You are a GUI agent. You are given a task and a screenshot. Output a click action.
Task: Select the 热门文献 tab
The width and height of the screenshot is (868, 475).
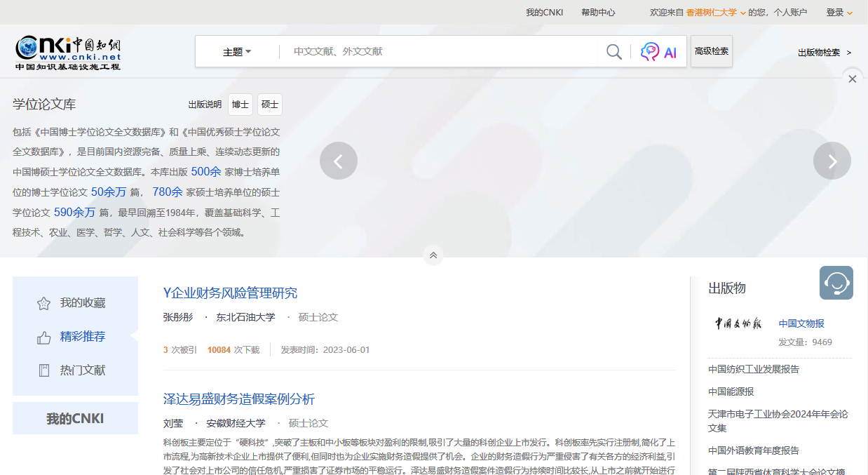point(82,370)
